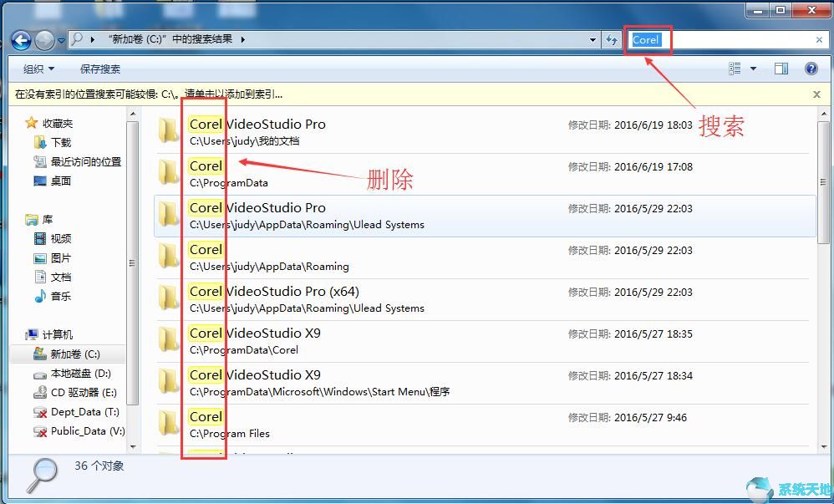The image size is (834, 504).
Task: Select Corel VideoStudio Pro in 我的文档
Action: [x=484, y=132]
